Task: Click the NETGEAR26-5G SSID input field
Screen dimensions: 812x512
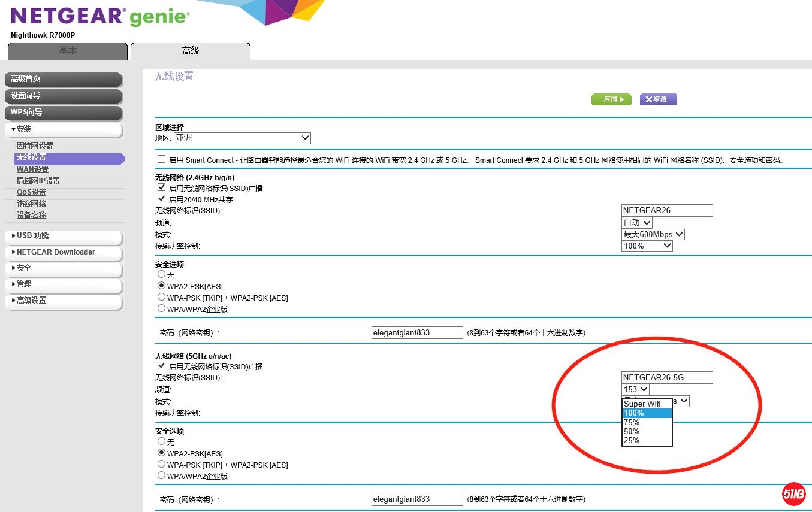Action: pos(667,378)
